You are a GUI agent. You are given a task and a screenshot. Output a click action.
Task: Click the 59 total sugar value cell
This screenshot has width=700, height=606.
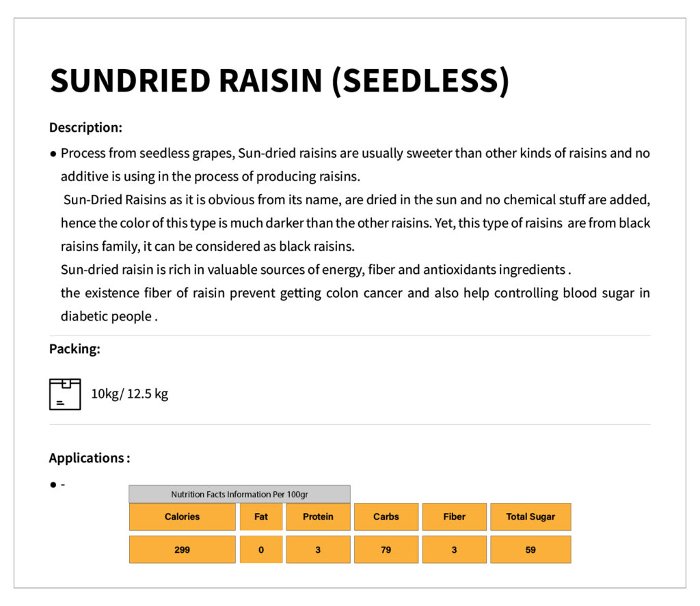pos(530,549)
